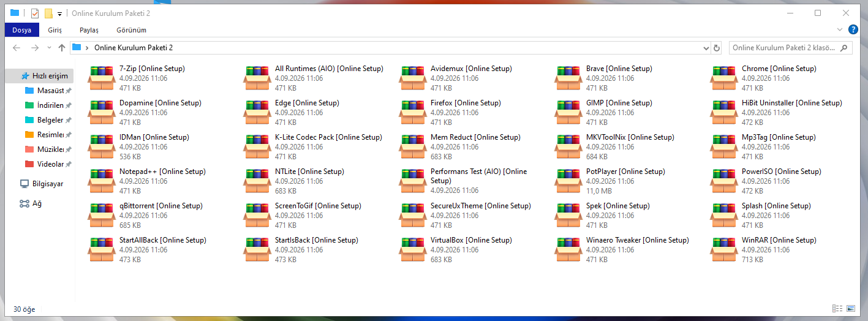Screen dimensions: 868x321
Task: Select the qBittorrent archive icon
Action: coord(102,216)
